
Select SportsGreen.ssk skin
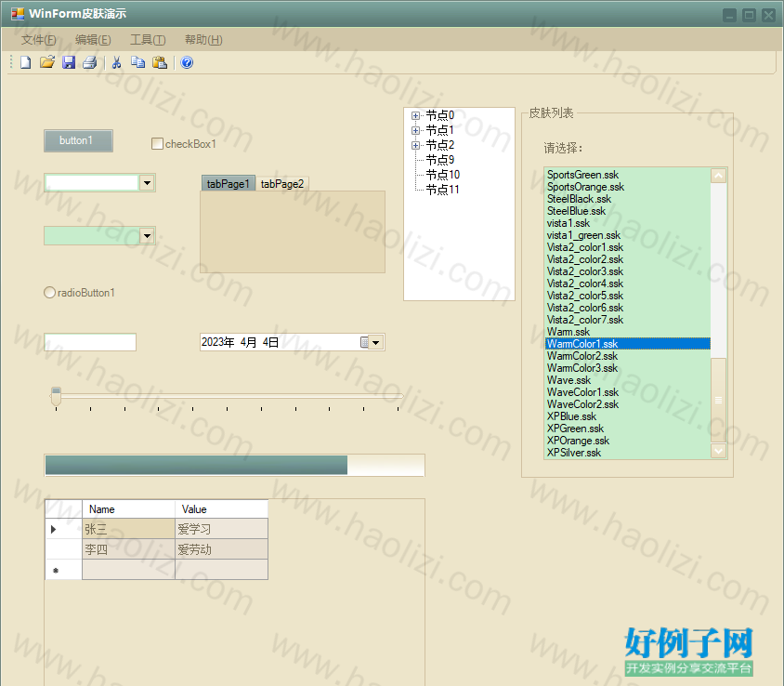pos(628,175)
